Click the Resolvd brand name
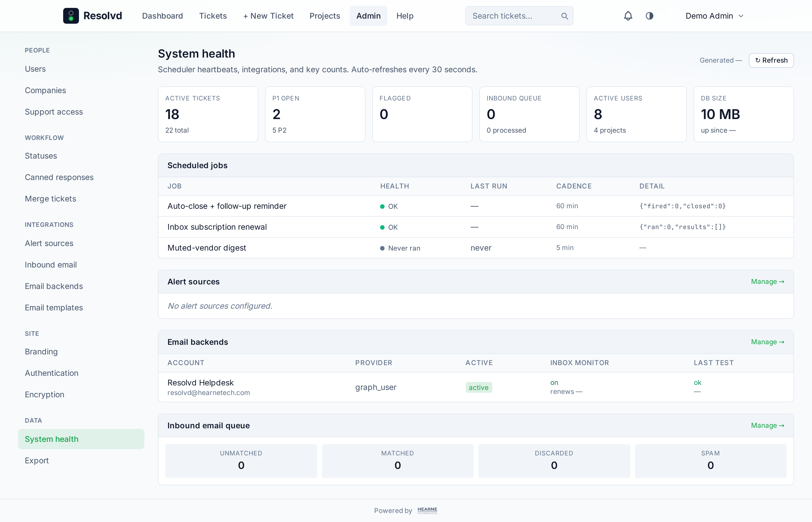 point(103,16)
